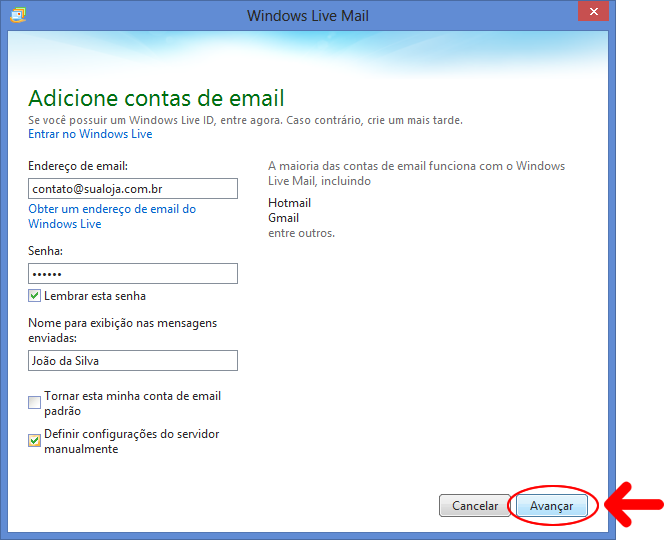666x540 pixels.
Task: Close the Windows Live Mail dialog
Action: (x=593, y=11)
